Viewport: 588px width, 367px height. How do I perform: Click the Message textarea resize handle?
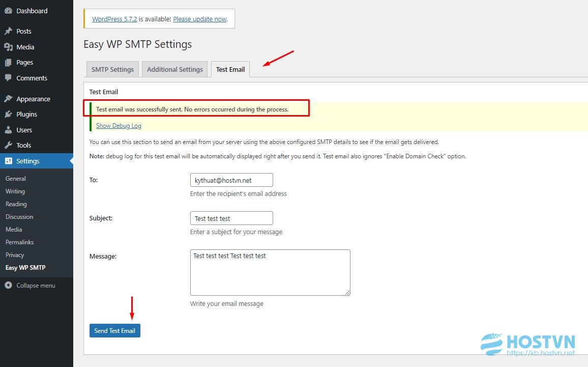(347, 293)
